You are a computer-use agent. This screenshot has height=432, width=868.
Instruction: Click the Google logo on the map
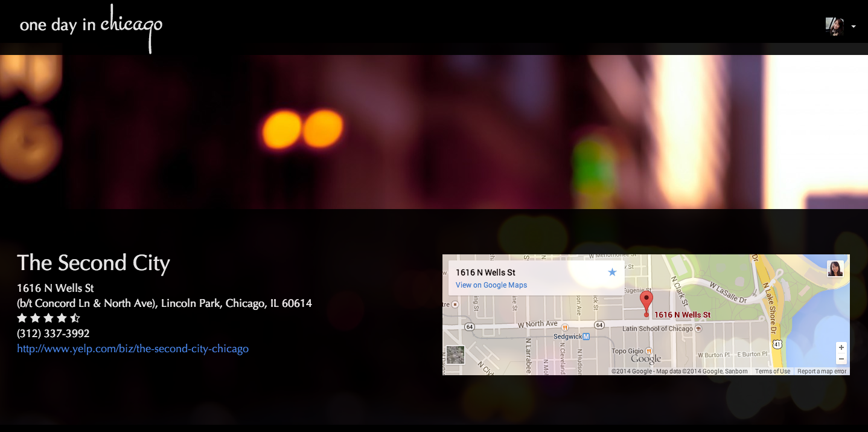tap(646, 359)
